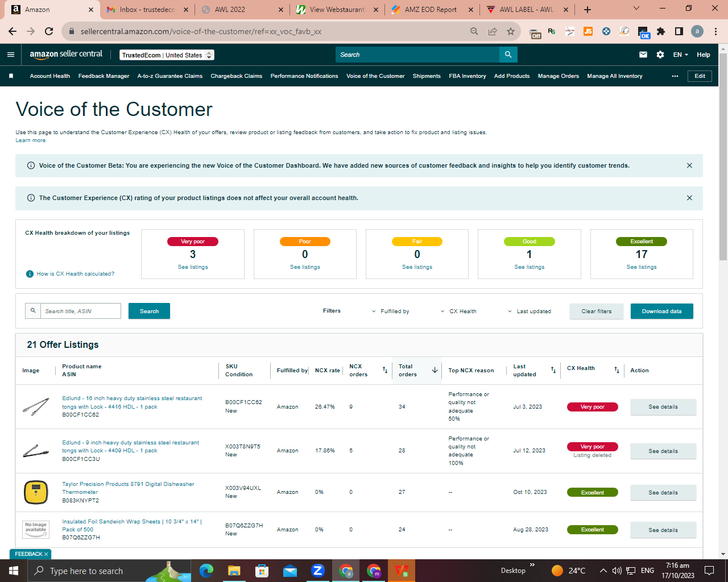This screenshot has height=582, width=728.
Task: Open Account Health in the navigation bar
Action: click(x=50, y=76)
